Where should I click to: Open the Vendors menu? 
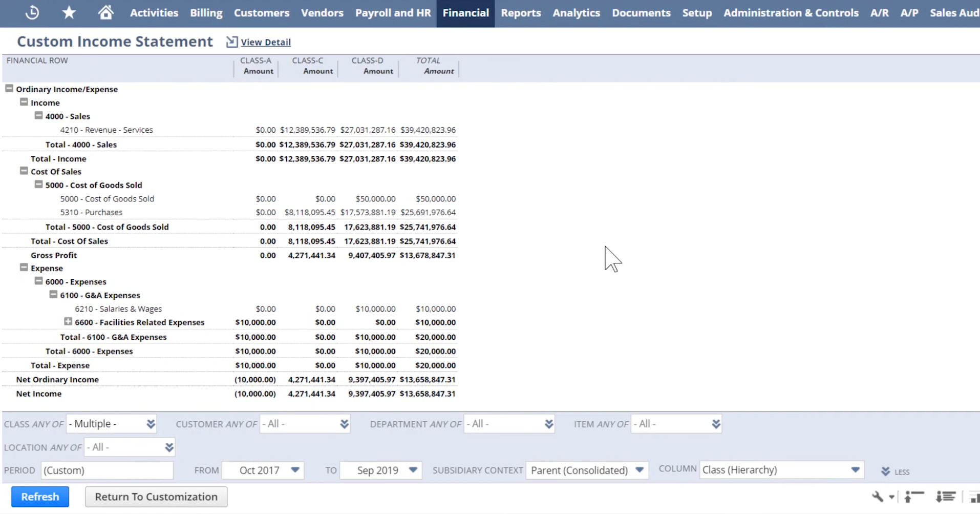tap(322, 13)
